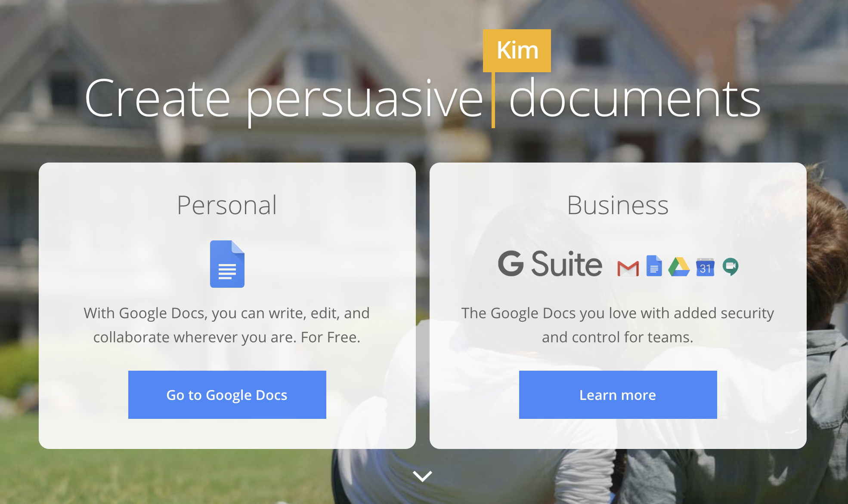Screen dimensions: 848x504
Task: Click the small Docs icon beside Gmail
Action: point(654,266)
